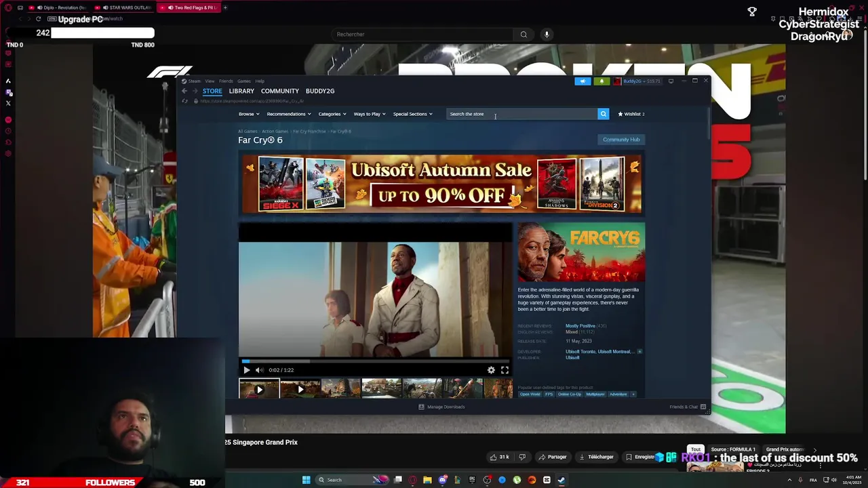Screen dimensions: 868x488
Task: Click Télécharger on YouTube video
Action: 597,457
